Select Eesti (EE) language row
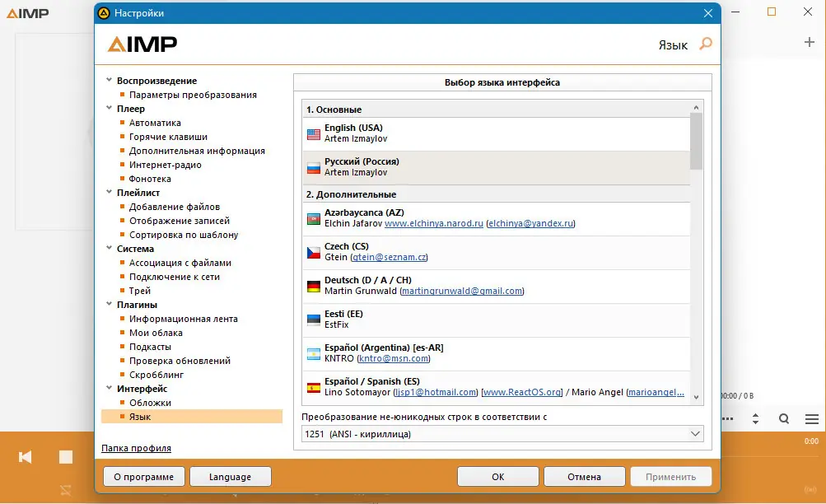 [497, 320]
